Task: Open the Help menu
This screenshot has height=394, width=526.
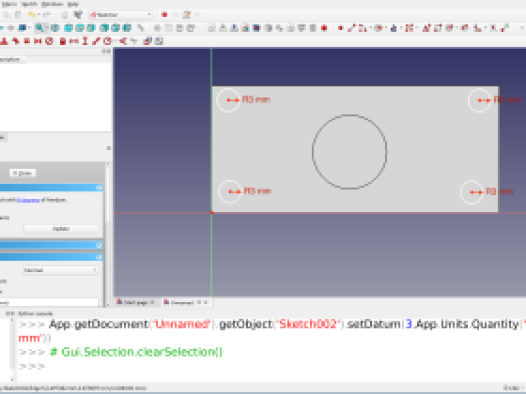Action: 73,4
